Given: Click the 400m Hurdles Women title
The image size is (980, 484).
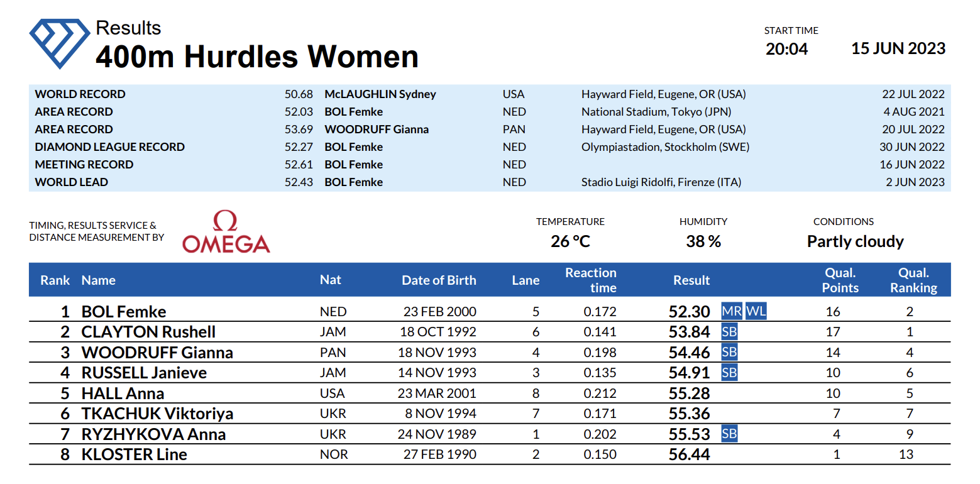Looking at the screenshot, I should pyautogui.click(x=256, y=57).
